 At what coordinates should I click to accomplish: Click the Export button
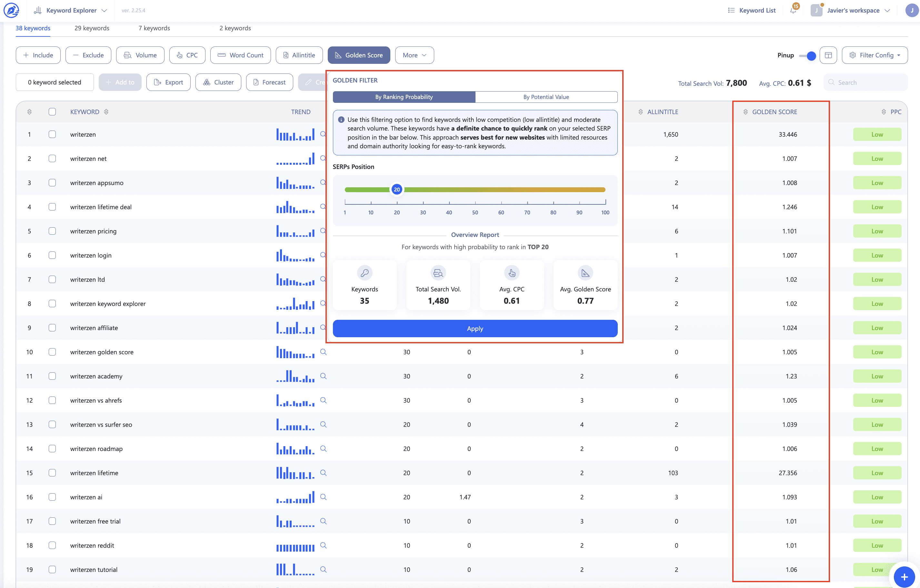(168, 83)
